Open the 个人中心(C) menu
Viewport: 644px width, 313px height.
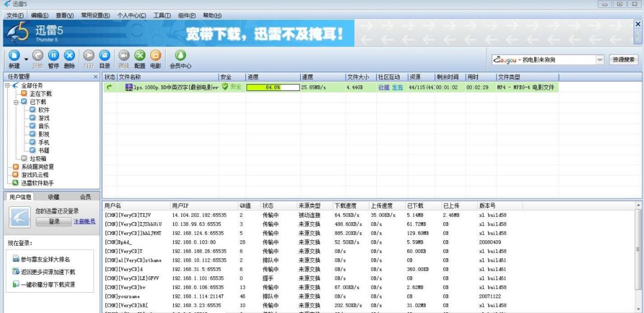(131, 15)
